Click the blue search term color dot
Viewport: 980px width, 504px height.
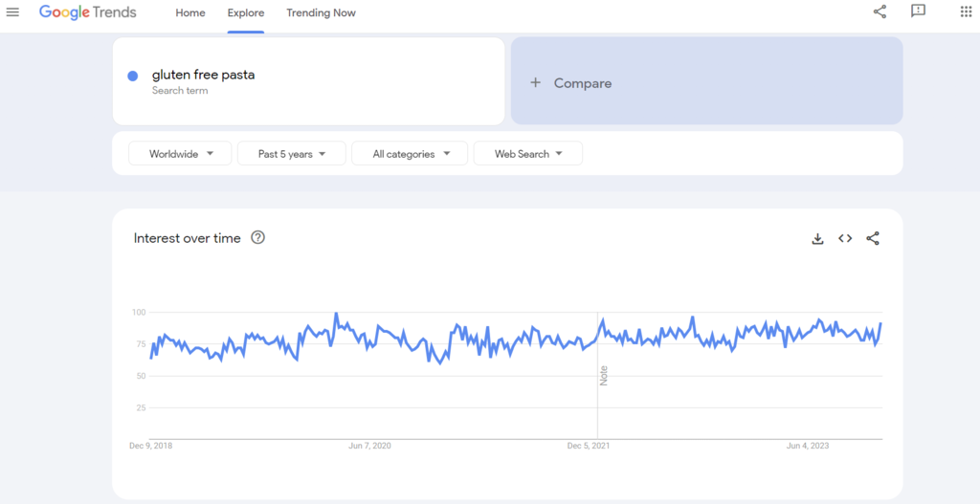tap(133, 77)
